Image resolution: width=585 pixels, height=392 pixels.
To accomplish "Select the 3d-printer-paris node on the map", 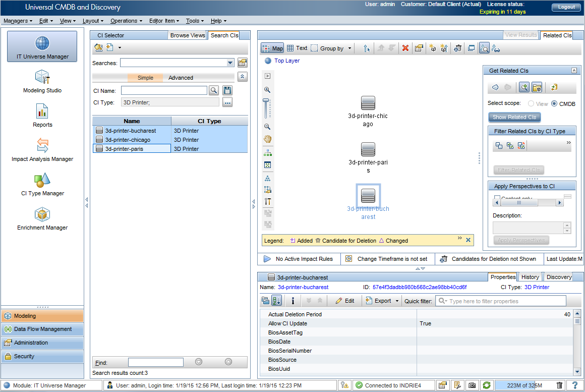I will [x=368, y=158].
